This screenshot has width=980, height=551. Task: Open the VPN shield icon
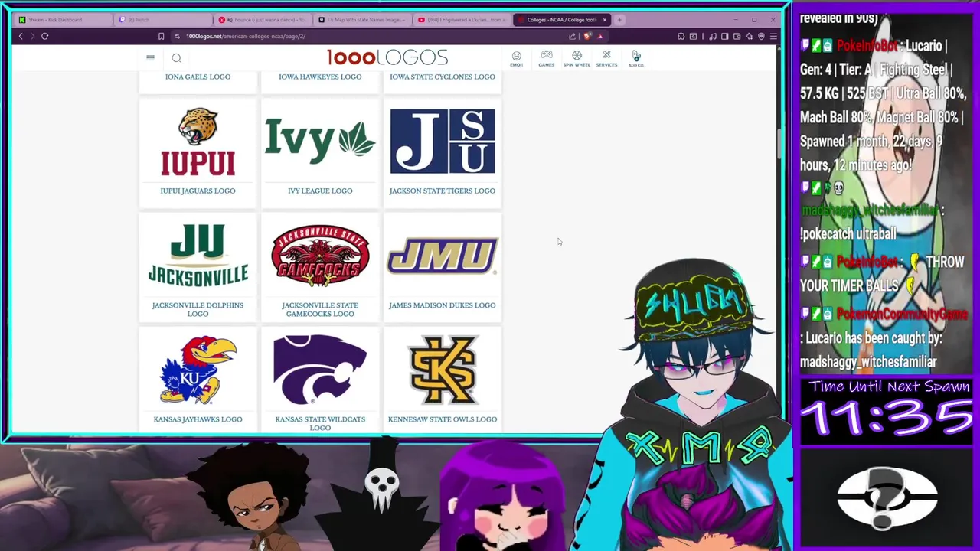[x=761, y=36]
